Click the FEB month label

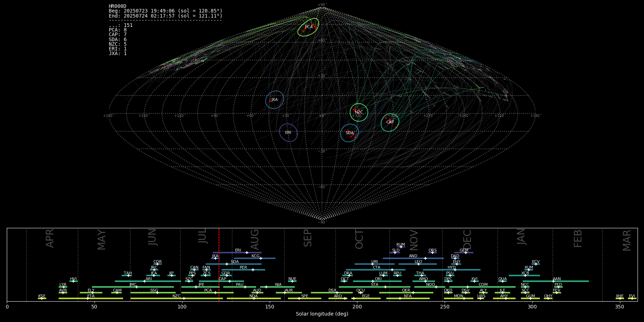tap(578, 238)
